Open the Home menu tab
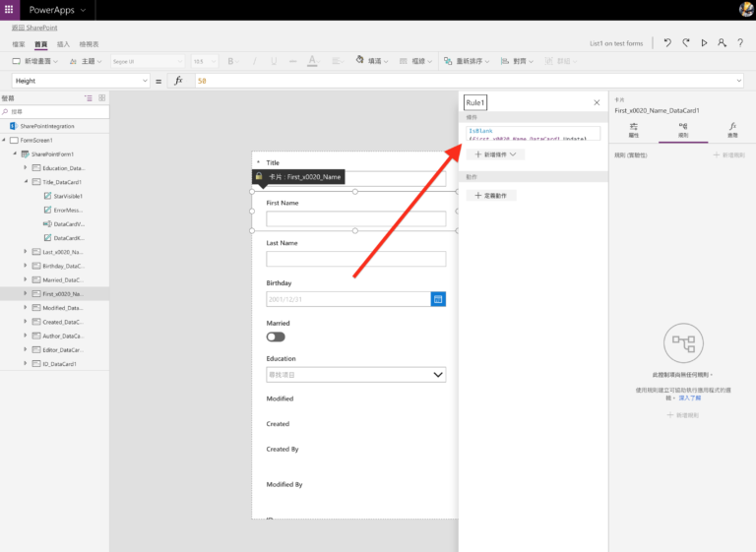This screenshot has width=756, height=552. 41,44
